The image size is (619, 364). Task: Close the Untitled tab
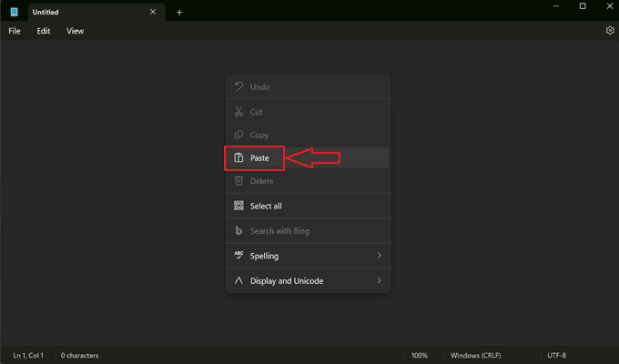pyautogui.click(x=153, y=12)
